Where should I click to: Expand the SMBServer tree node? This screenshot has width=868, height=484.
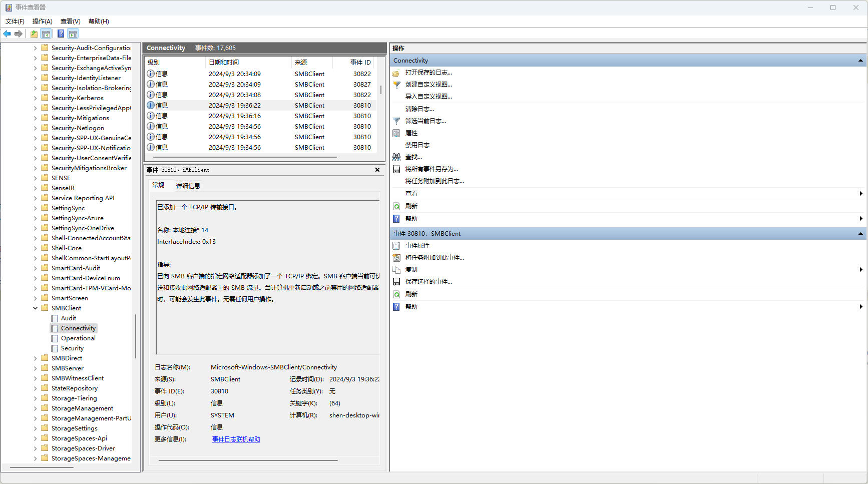click(x=36, y=368)
